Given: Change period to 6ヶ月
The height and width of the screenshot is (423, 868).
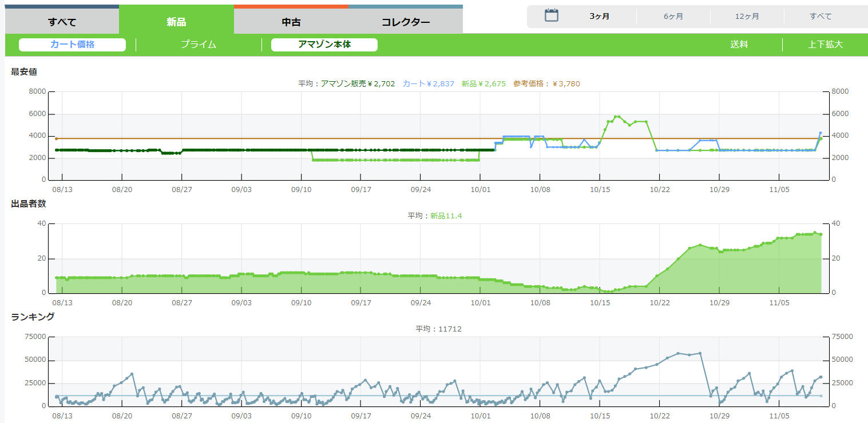Looking at the screenshot, I should tap(673, 16).
